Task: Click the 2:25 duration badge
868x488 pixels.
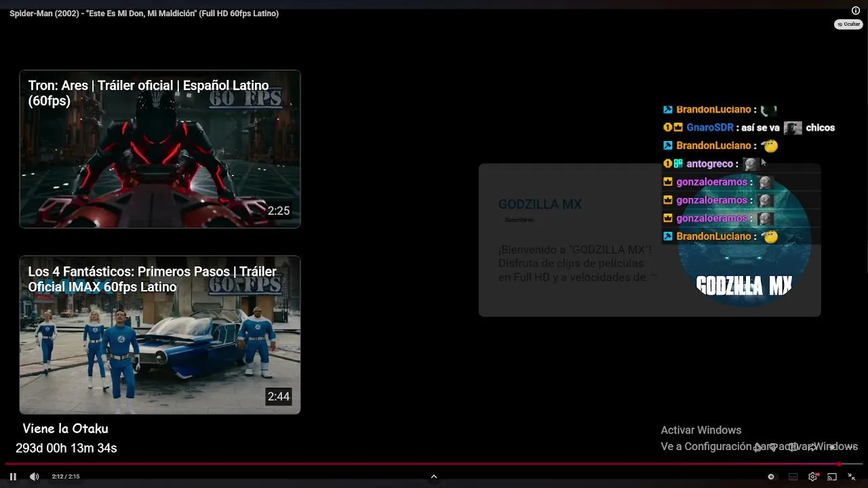Action: click(x=279, y=211)
